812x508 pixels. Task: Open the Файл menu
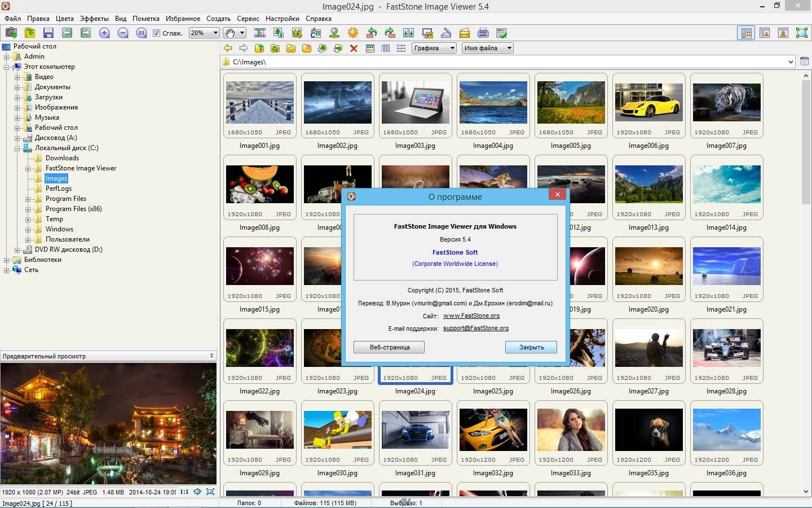[12, 19]
